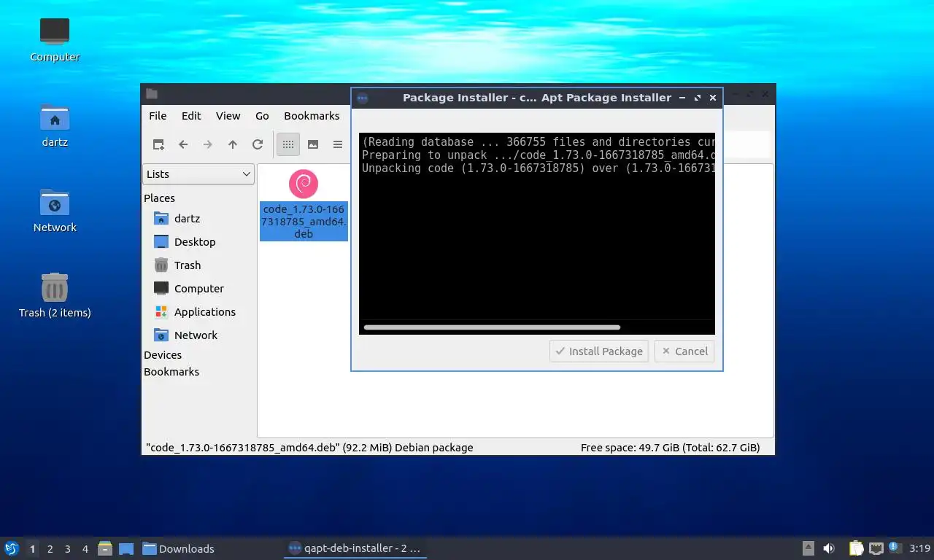The height and width of the screenshot is (560, 934).
Task: Open a new tab in file manager
Action: (x=158, y=144)
